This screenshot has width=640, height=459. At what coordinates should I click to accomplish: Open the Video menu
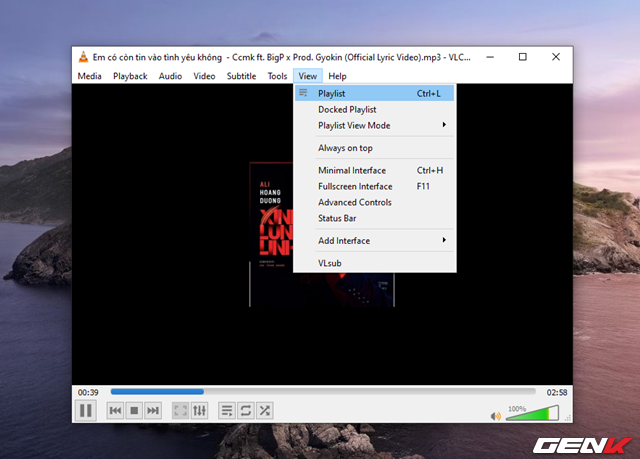pyautogui.click(x=204, y=76)
